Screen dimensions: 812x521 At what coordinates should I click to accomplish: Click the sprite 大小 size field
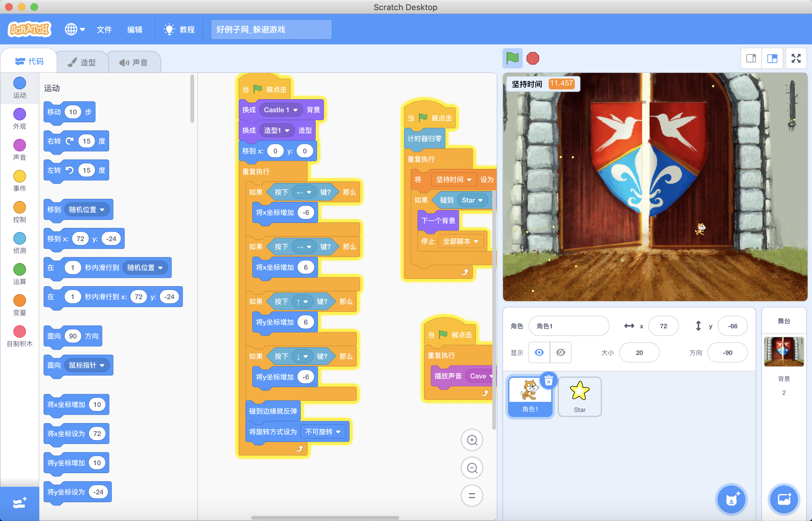tap(639, 353)
